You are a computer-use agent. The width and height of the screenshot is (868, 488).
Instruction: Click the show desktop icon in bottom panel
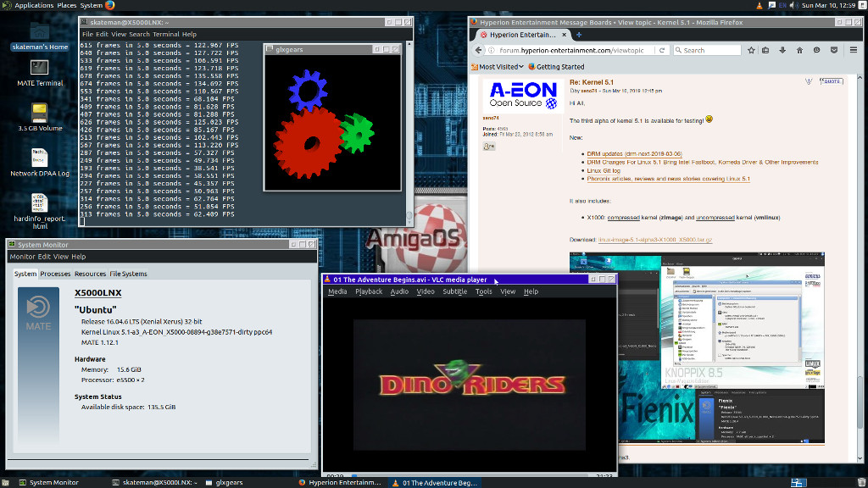point(6,482)
